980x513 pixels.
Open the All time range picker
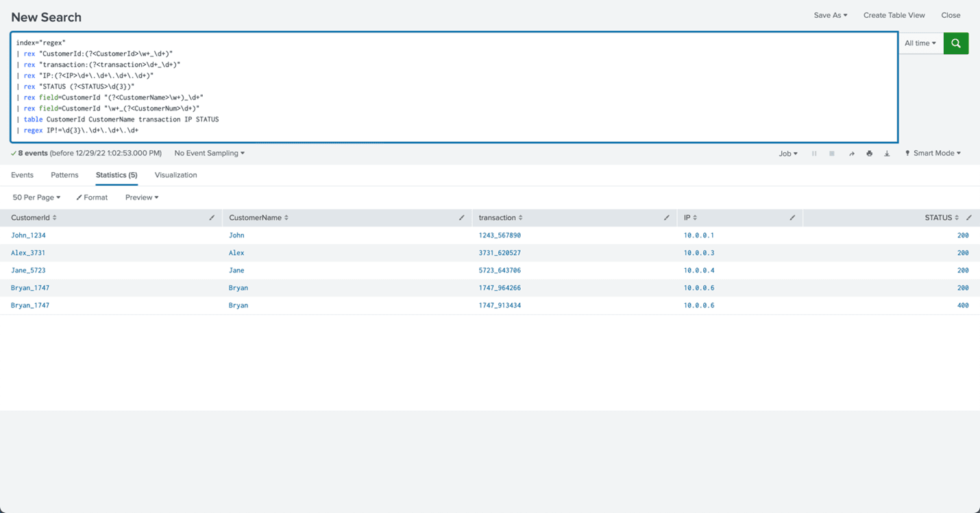tap(920, 43)
